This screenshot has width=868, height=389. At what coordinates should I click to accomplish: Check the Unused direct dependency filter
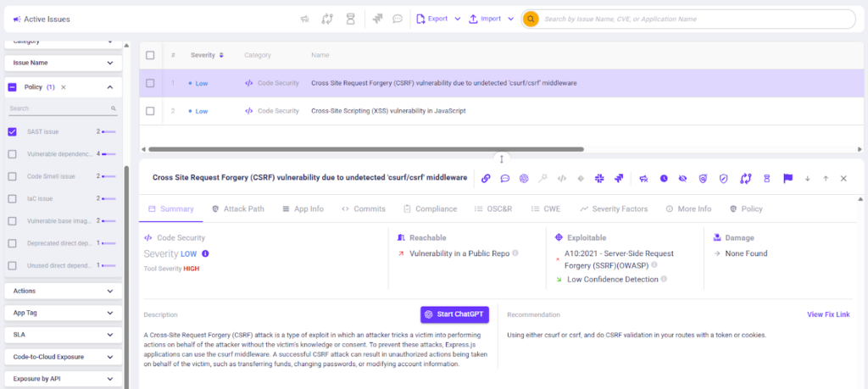tap(12, 265)
